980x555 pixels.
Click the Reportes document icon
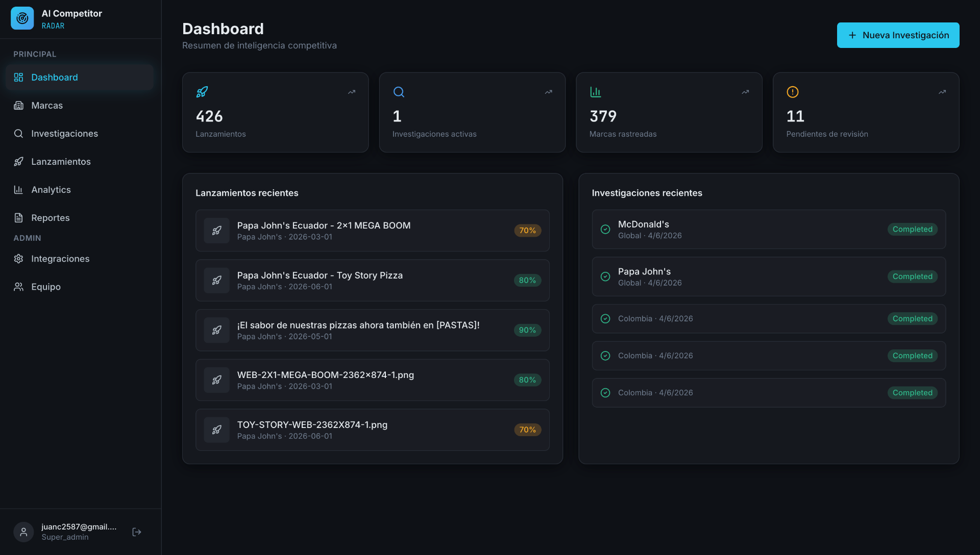[18, 218]
